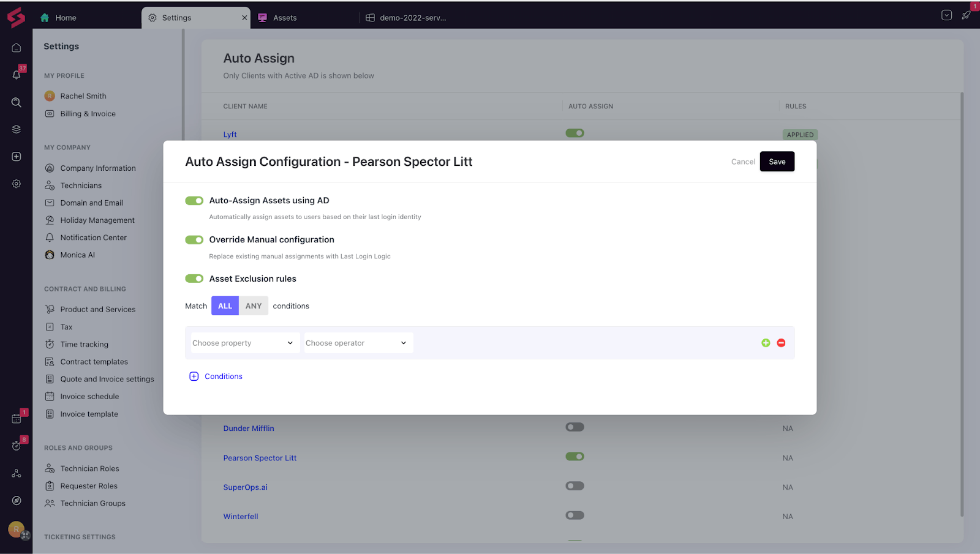980x554 pixels.
Task: Click the rocket icon at top right
Action: [966, 15]
